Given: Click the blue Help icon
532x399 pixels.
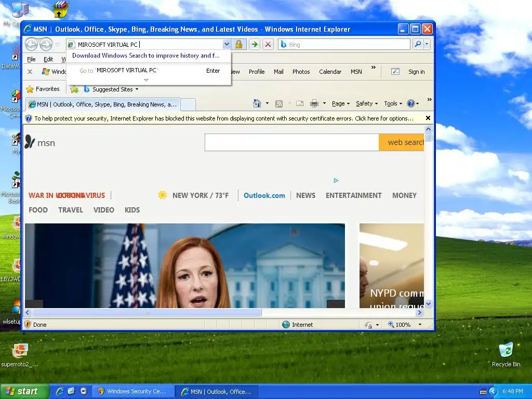Looking at the screenshot, I should pyautogui.click(x=410, y=103).
